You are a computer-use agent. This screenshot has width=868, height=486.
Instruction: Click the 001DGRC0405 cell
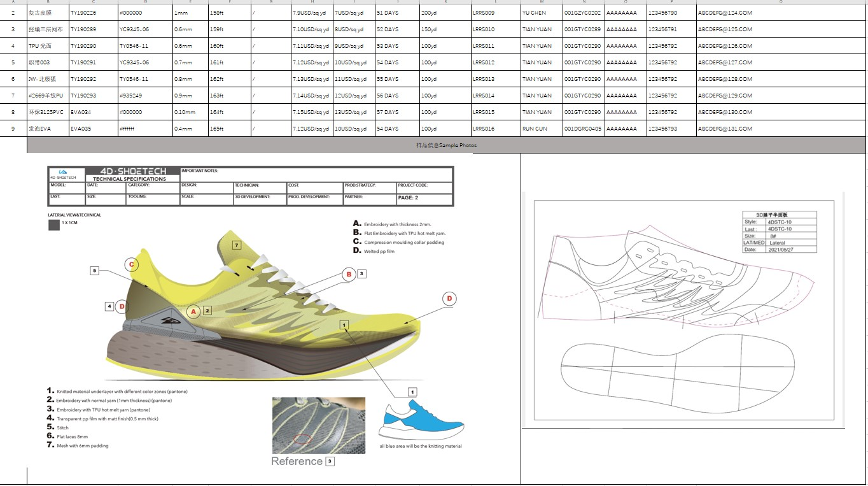584,129
